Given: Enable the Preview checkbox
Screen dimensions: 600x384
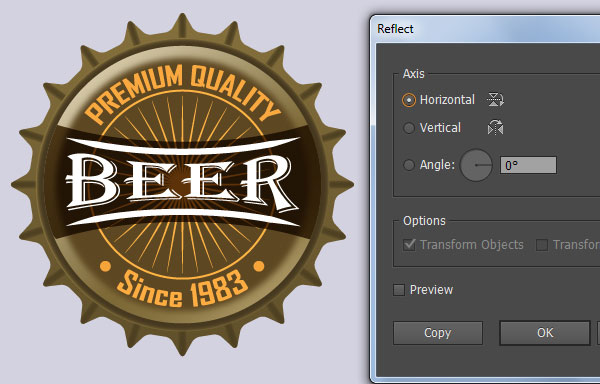Looking at the screenshot, I should point(399,290).
